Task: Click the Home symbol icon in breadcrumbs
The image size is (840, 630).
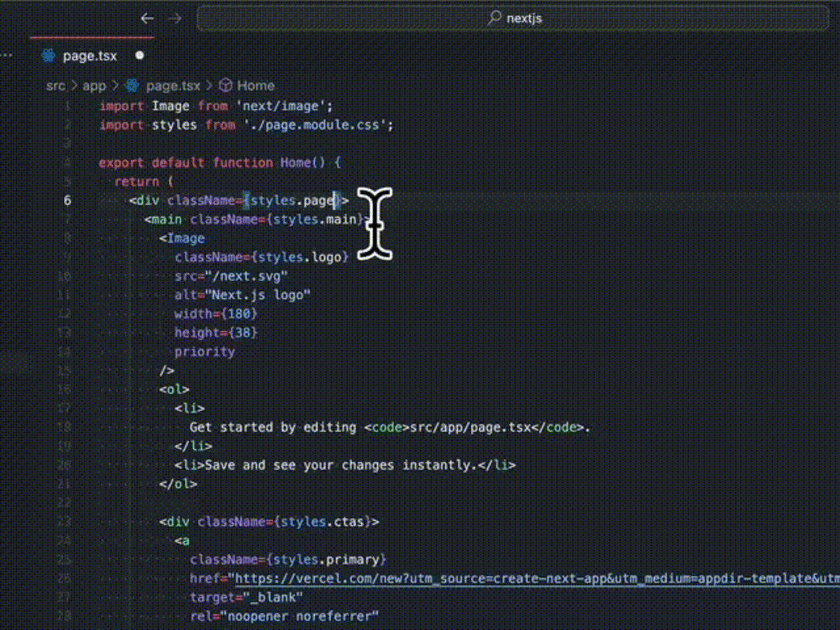Action: click(225, 85)
